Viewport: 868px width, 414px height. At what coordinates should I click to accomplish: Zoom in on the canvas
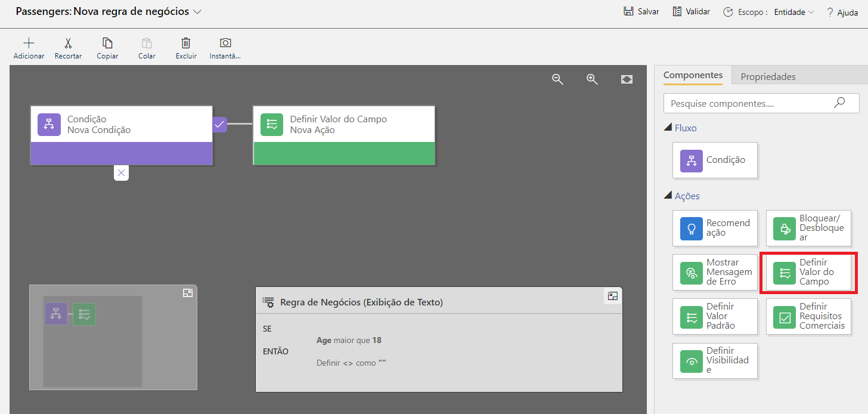click(x=592, y=79)
